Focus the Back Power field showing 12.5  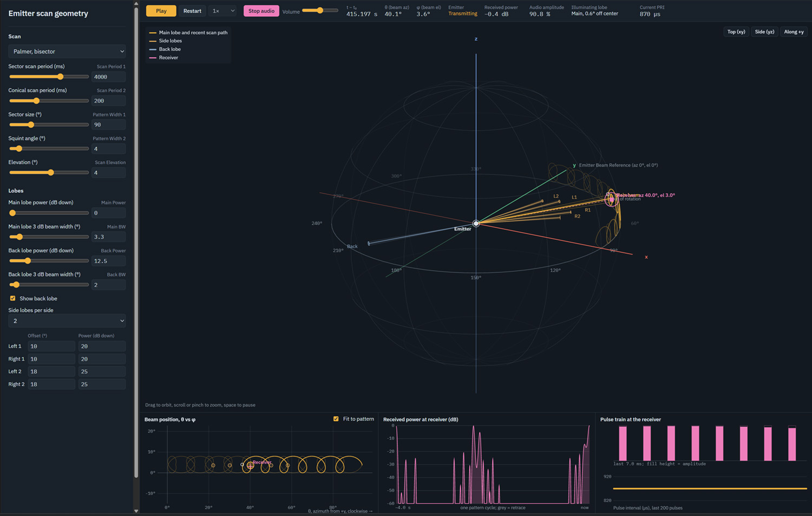(109, 261)
